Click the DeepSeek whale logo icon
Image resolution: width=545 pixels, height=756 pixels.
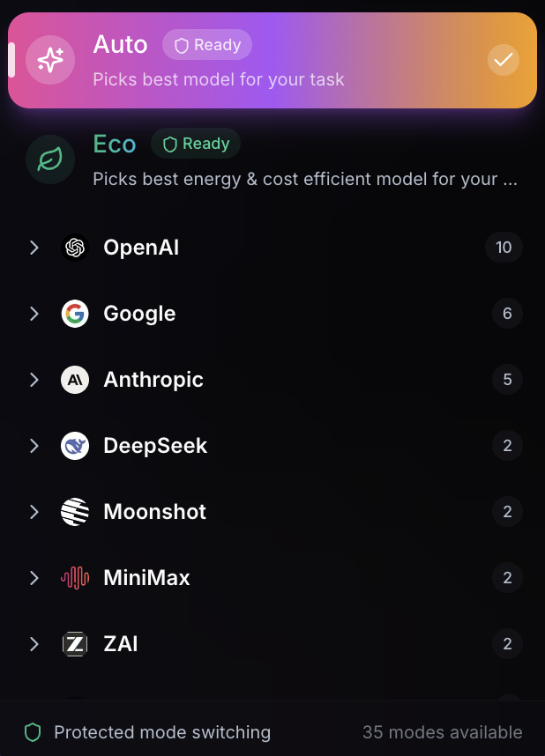pos(75,446)
